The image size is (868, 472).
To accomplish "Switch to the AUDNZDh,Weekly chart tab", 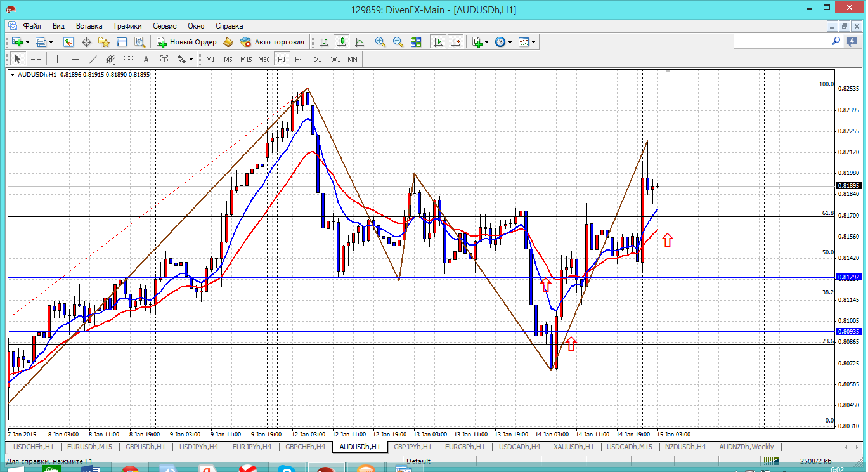I will (746, 447).
